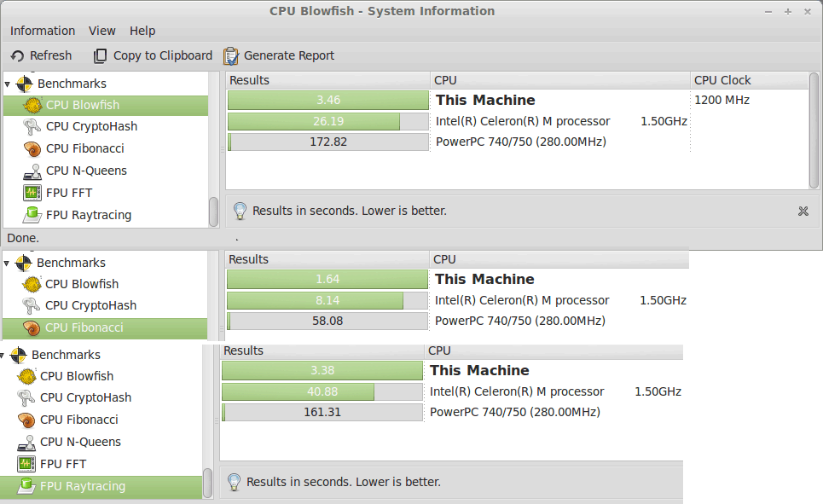Select the Benchmarks icon in the top tree
Viewport: 823px width, 504px height.
pos(24,84)
